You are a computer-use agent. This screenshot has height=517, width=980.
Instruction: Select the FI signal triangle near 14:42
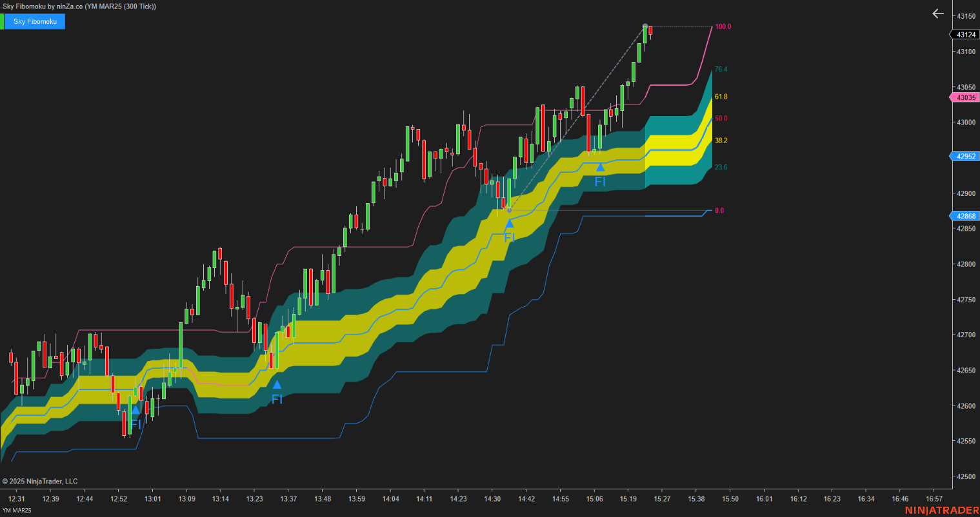510,222
